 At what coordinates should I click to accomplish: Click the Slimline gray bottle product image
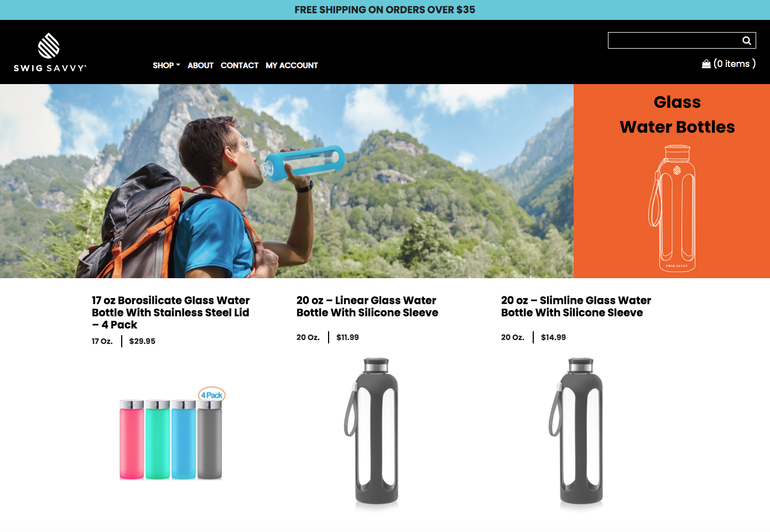[576, 432]
